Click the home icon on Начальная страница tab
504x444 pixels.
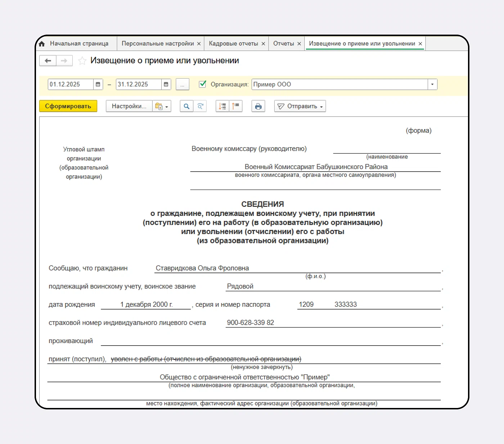point(42,44)
